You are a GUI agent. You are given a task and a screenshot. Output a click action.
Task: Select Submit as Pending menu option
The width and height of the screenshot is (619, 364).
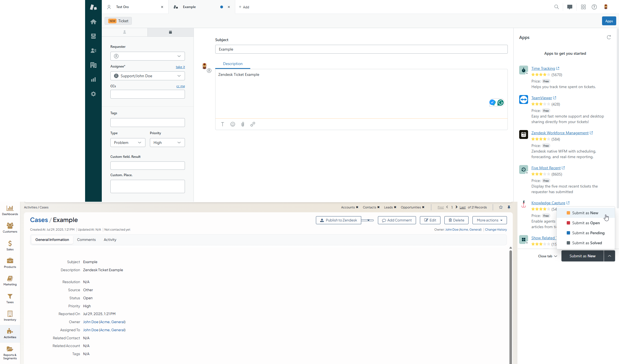click(x=588, y=233)
